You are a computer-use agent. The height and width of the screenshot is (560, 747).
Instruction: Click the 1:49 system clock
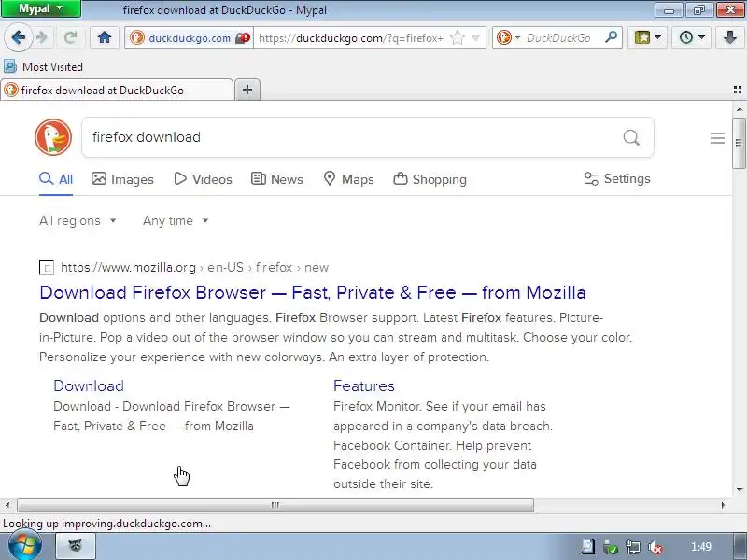[701, 547]
